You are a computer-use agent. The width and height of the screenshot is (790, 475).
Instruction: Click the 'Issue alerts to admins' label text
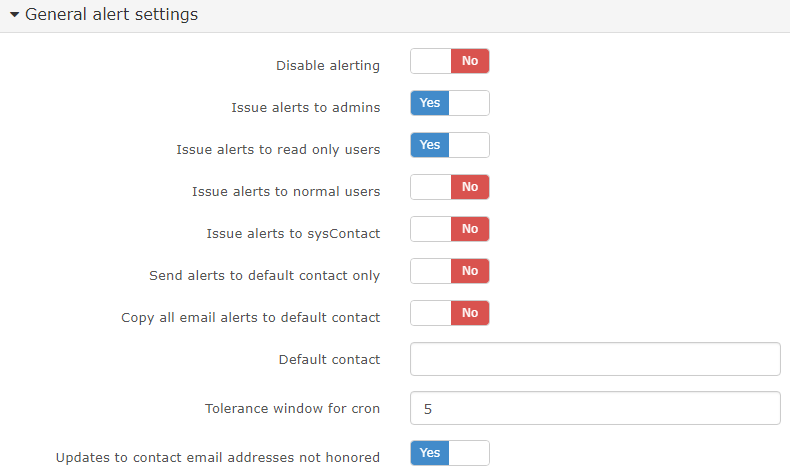pyautogui.click(x=305, y=108)
